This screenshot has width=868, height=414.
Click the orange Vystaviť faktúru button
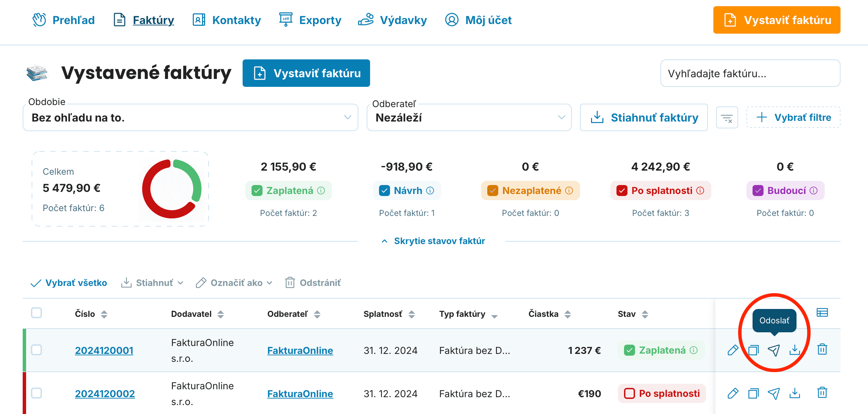pos(777,20)
